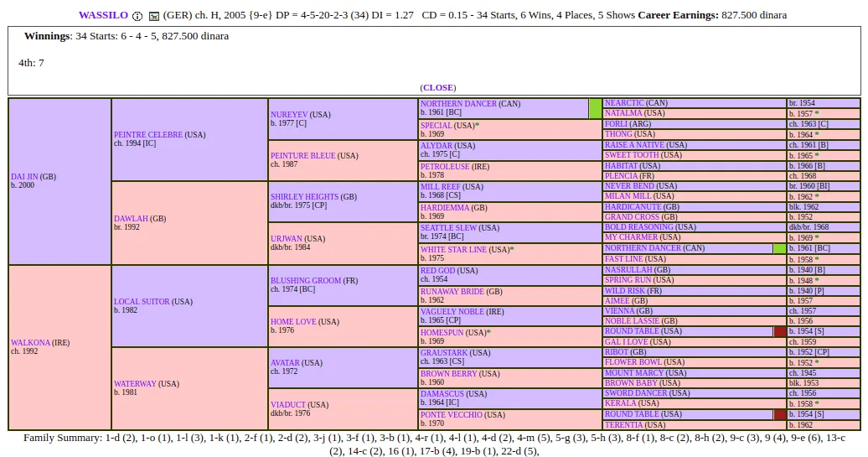Viewport: 868px width, 457px height.
Task: Open SPECIAL (USA) mare link
Action: 437,126
